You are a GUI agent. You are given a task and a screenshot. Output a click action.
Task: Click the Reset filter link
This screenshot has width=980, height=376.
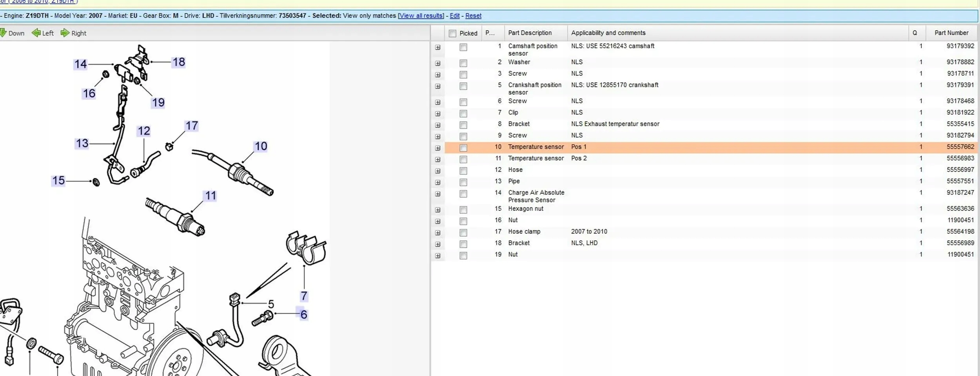tap(473, 16)
